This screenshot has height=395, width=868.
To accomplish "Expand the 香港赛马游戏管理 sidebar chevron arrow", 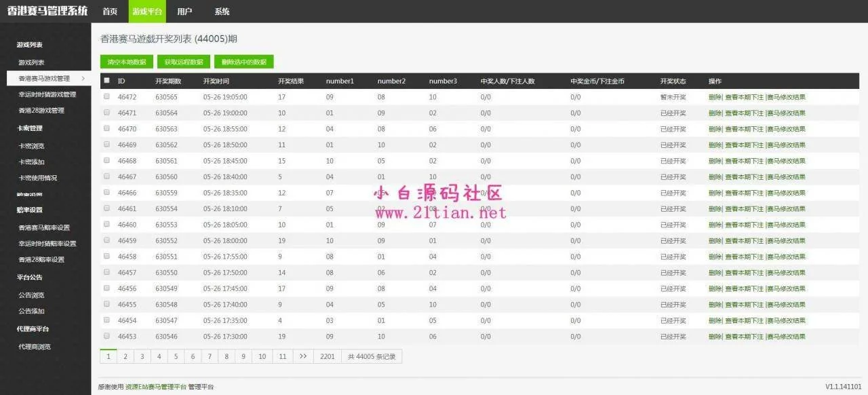I will pos(83,79).
